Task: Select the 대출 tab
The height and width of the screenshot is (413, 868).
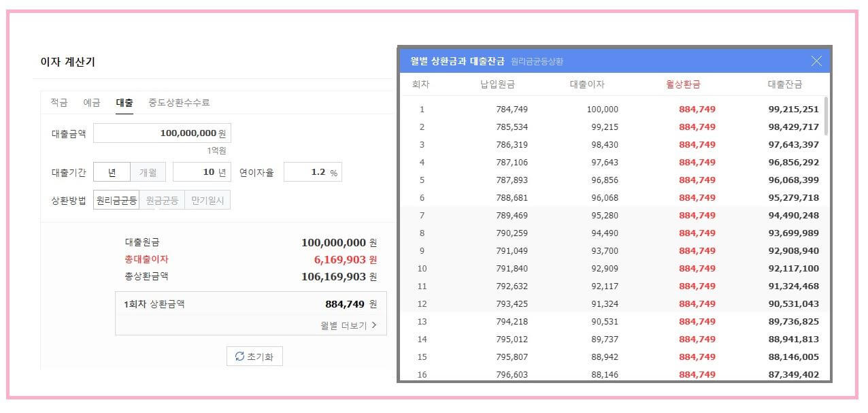Action: click(124, 103)
